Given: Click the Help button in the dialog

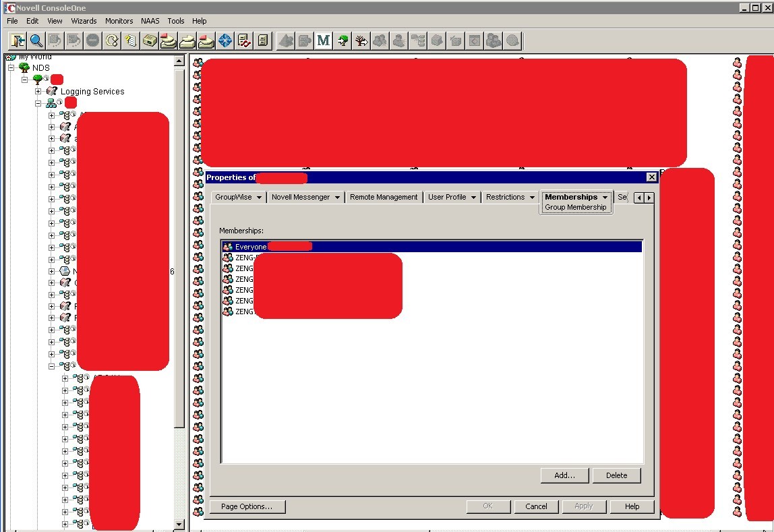Looking at the screenshot, I should 632,506.
